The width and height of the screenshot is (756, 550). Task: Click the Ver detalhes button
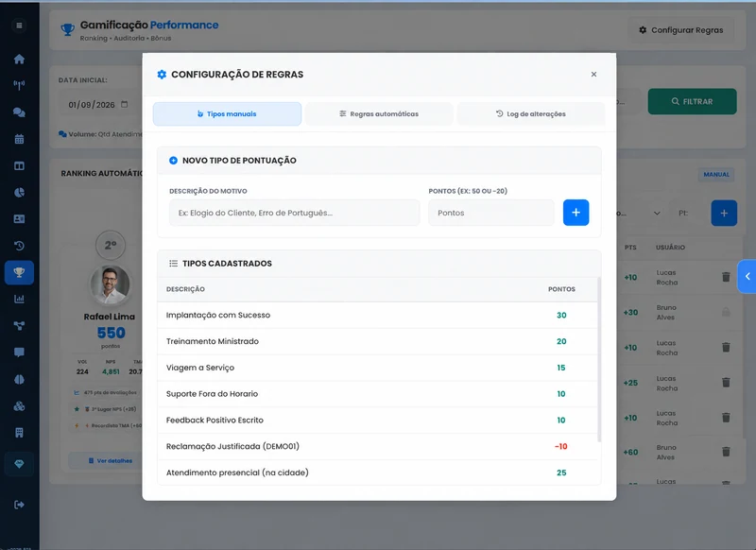[x=111, y=461]
